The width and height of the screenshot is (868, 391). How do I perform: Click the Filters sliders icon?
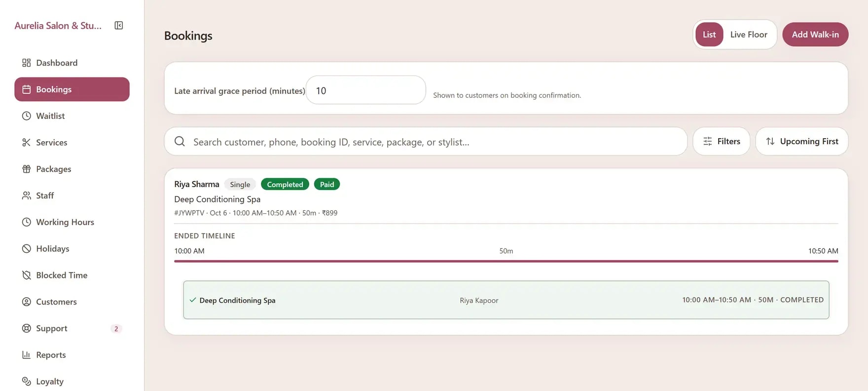708,141
